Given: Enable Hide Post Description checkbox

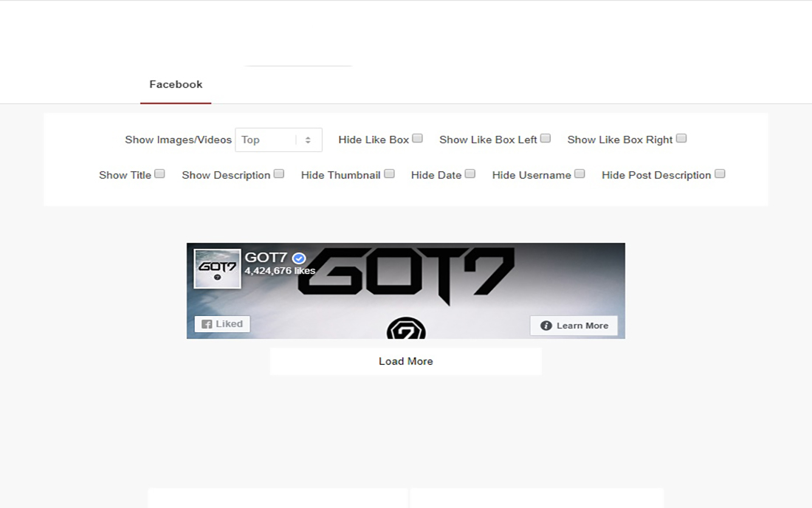Looking at the screenshot, I should point(720,174).
